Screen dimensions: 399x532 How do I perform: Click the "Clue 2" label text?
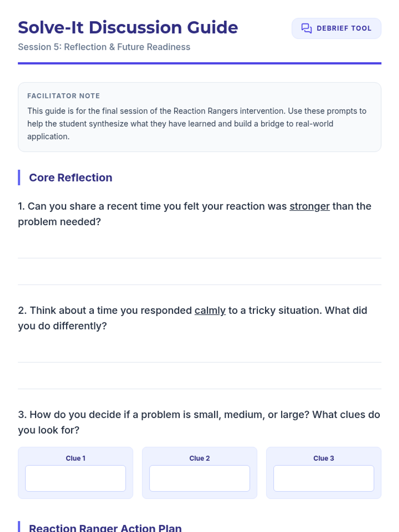coord(199,458)
